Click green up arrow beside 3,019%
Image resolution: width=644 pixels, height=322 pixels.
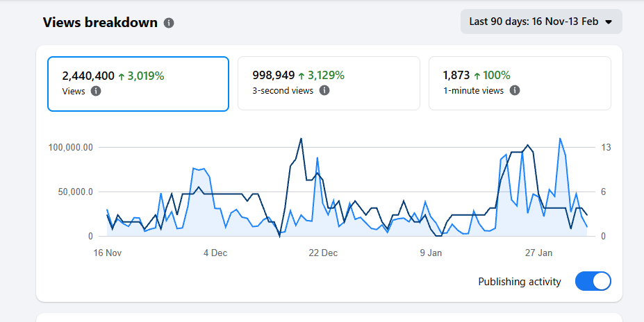tap(121, 76)
